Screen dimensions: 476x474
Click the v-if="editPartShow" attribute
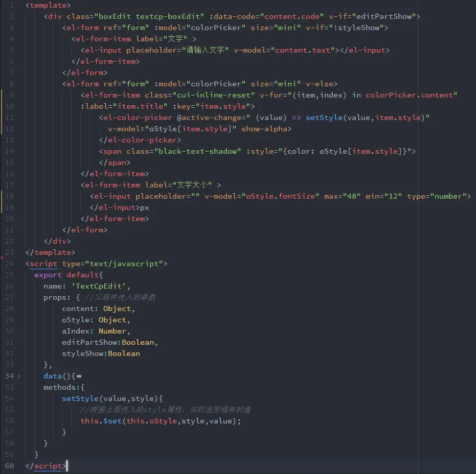click(373, 16)
